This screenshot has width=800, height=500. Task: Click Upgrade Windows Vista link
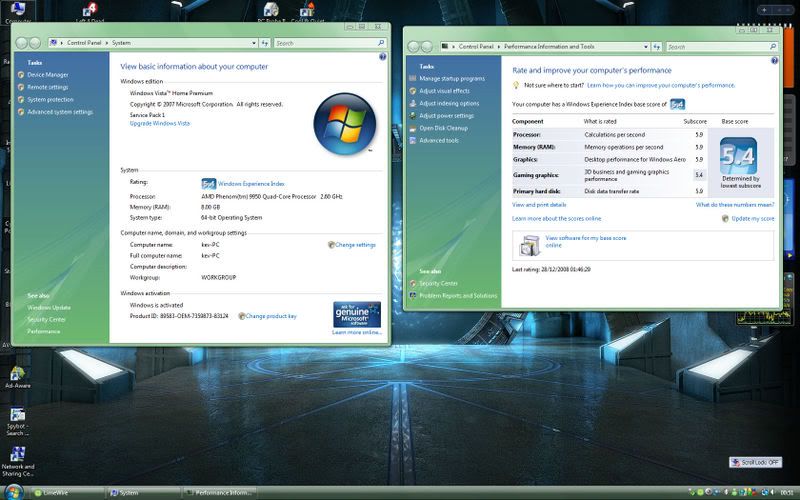(x=160, y=123)
